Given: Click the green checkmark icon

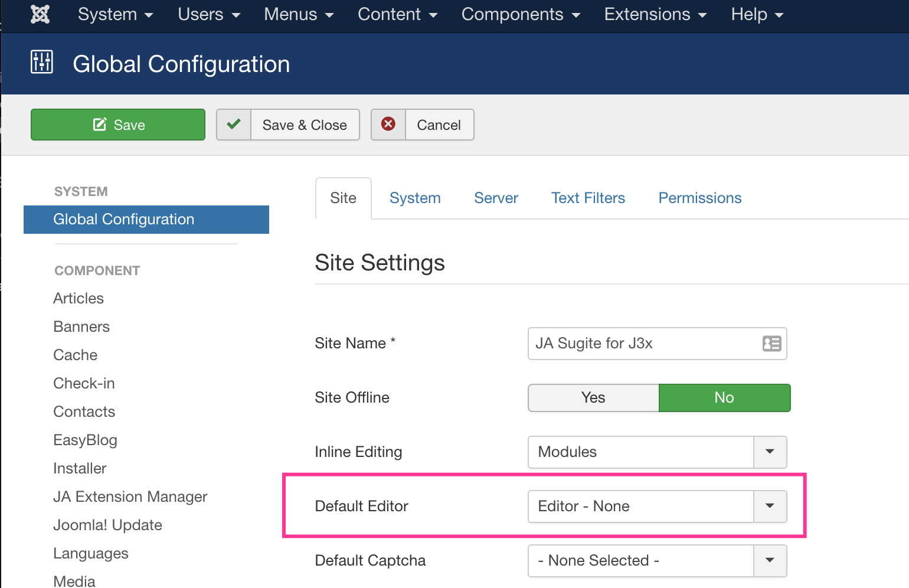Looking at the screenshot, I should click(x=234, y=125).
